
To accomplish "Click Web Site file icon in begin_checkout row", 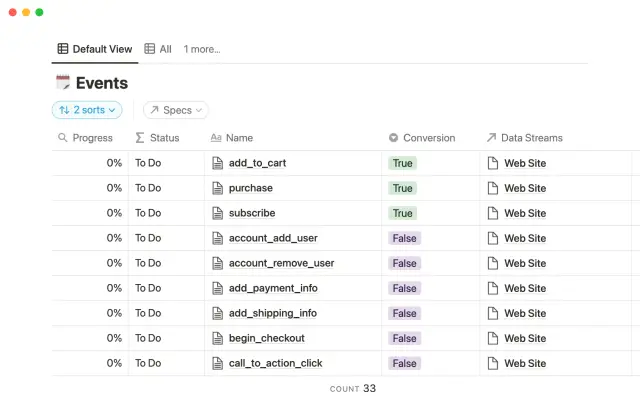I will (493, 338).
